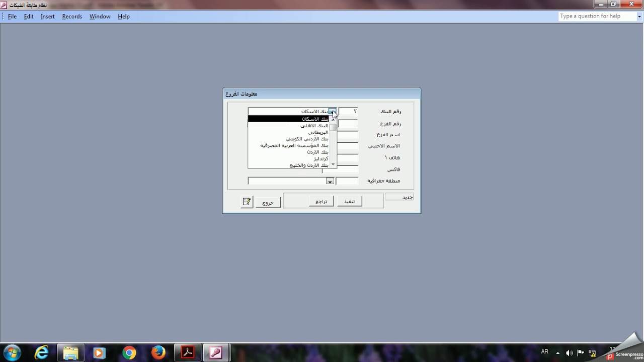Viewport: 644px width, 362px height.
Task: Launch Windows Media Player from taskbar
Action: point(99,353)
